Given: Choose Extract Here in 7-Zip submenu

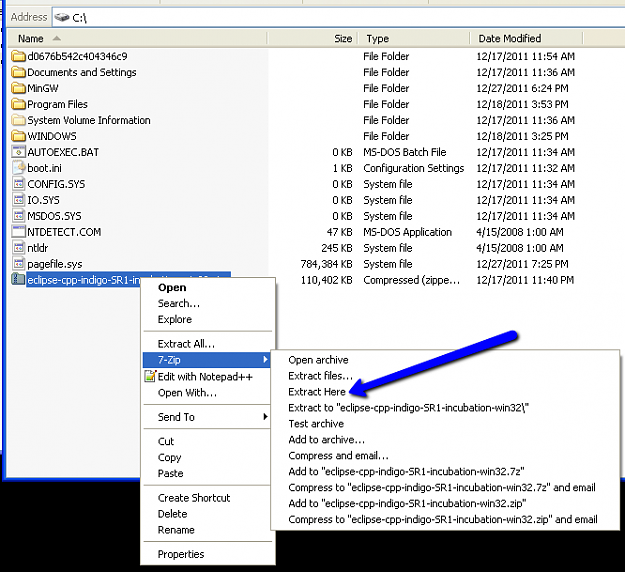Looking at the screenshot, I should pyautogui.click(x=445, y=392).
